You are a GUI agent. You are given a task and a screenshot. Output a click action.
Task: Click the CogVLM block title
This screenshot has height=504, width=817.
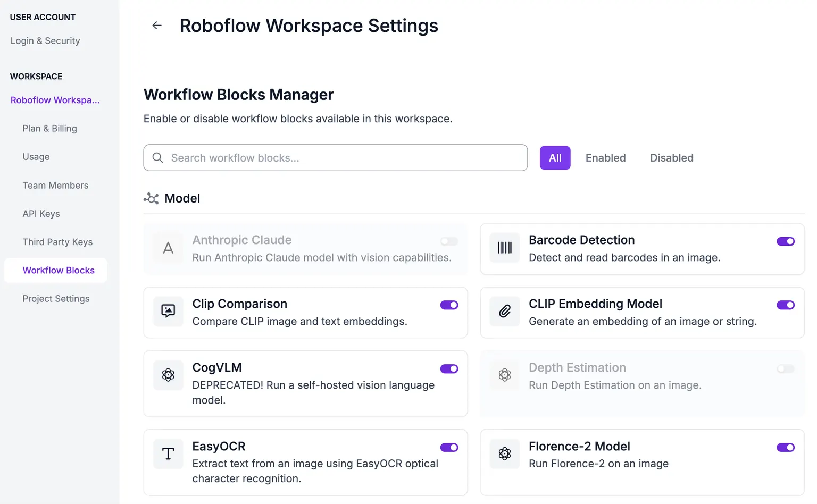(x=217, y=368)
